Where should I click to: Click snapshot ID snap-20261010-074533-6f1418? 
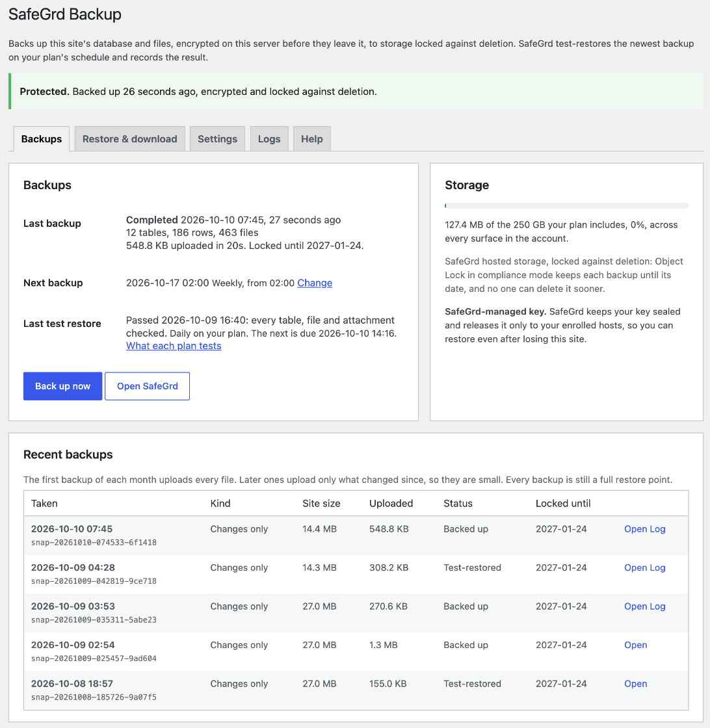pyautogui.click(x=94, y=542)
